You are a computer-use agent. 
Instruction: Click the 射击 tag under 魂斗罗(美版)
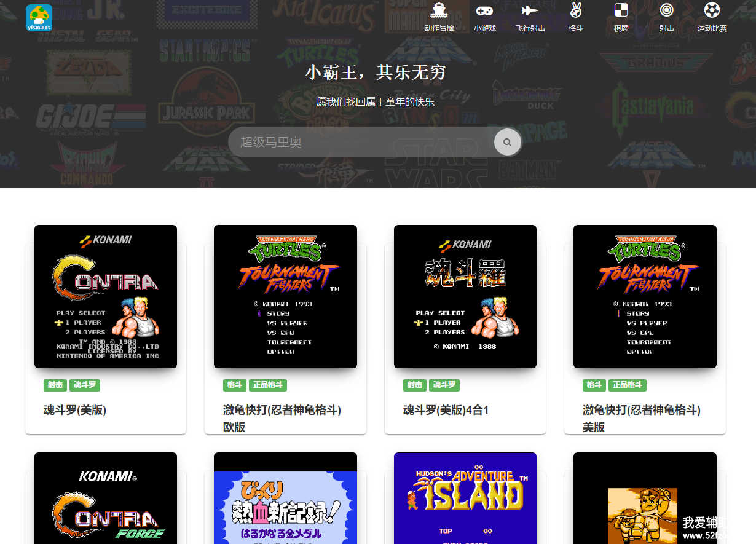point(55,385)
